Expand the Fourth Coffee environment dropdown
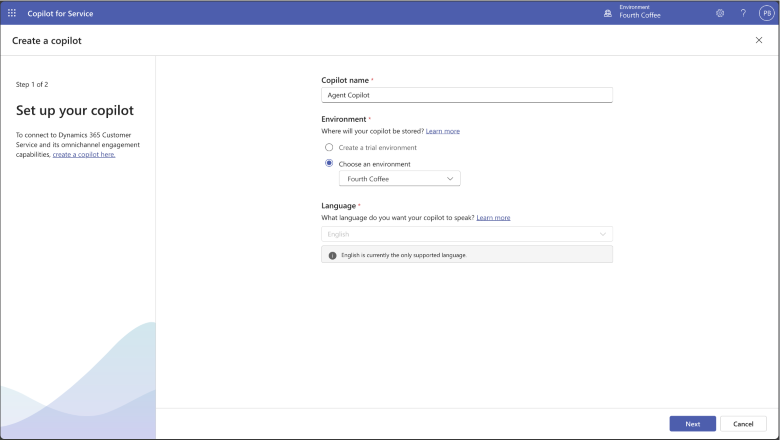This screenshot has height=440, width=780. click(399, 178)
